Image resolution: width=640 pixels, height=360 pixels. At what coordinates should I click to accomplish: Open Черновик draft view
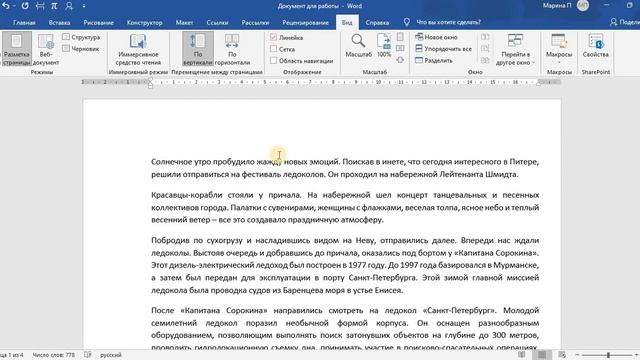pyautogui.click(x=81, y=49)
